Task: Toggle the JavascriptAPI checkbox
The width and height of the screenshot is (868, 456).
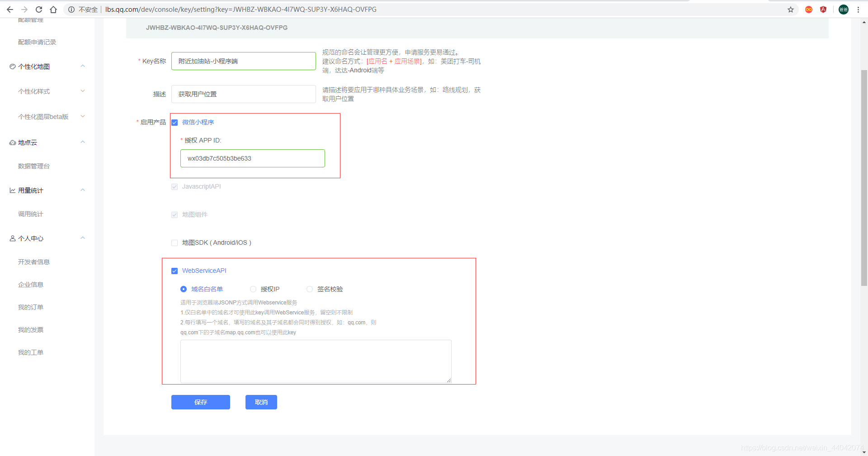Action: 175,187
